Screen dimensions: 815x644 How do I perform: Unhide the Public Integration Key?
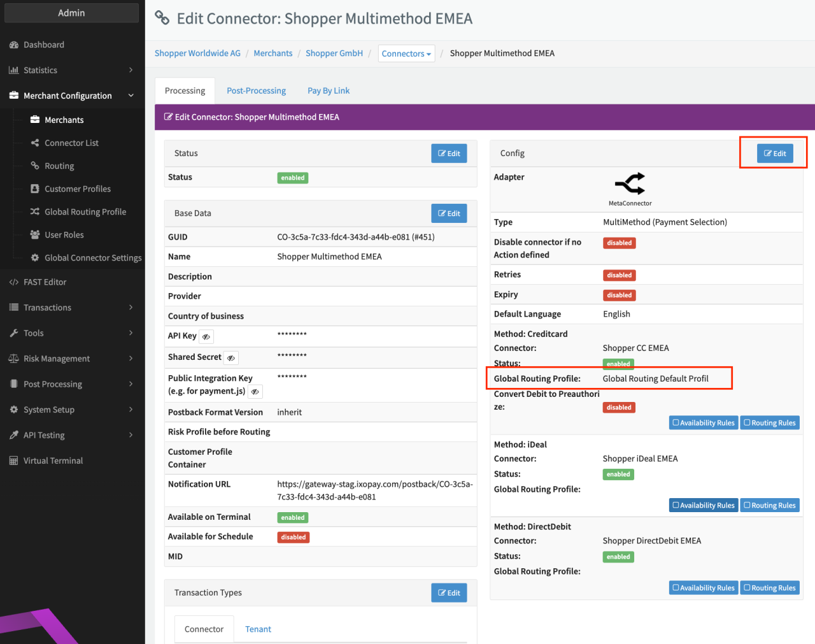[x=255, y=392]
